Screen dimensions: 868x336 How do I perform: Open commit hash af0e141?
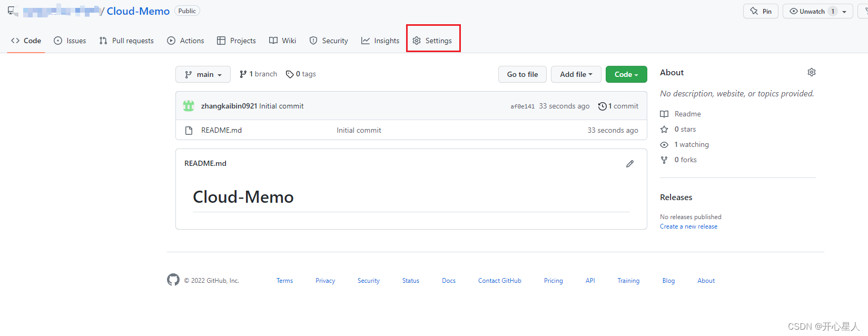tap(522, 106)
